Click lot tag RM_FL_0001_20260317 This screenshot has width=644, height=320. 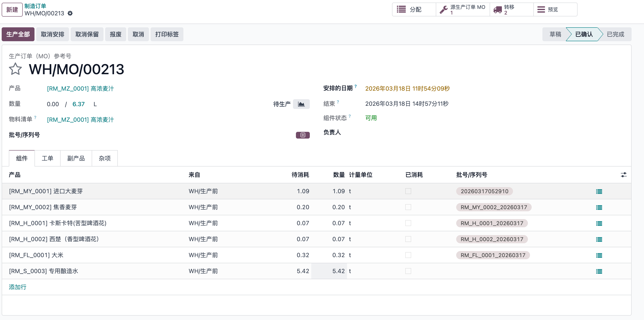[x=493, y=255]
